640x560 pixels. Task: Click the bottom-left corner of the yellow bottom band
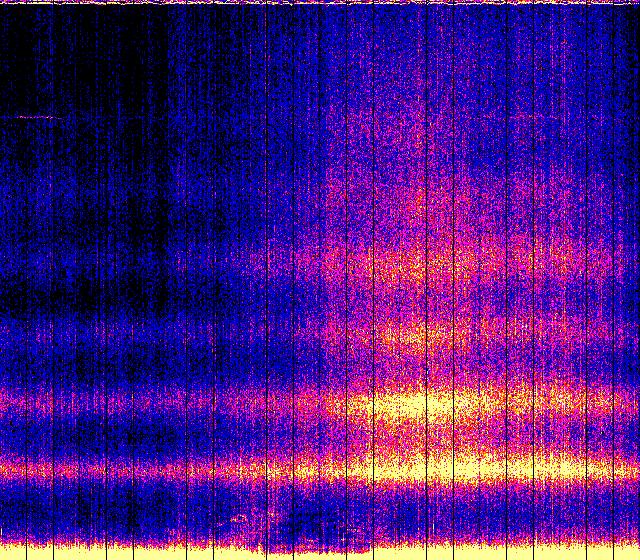pos(4,553)
